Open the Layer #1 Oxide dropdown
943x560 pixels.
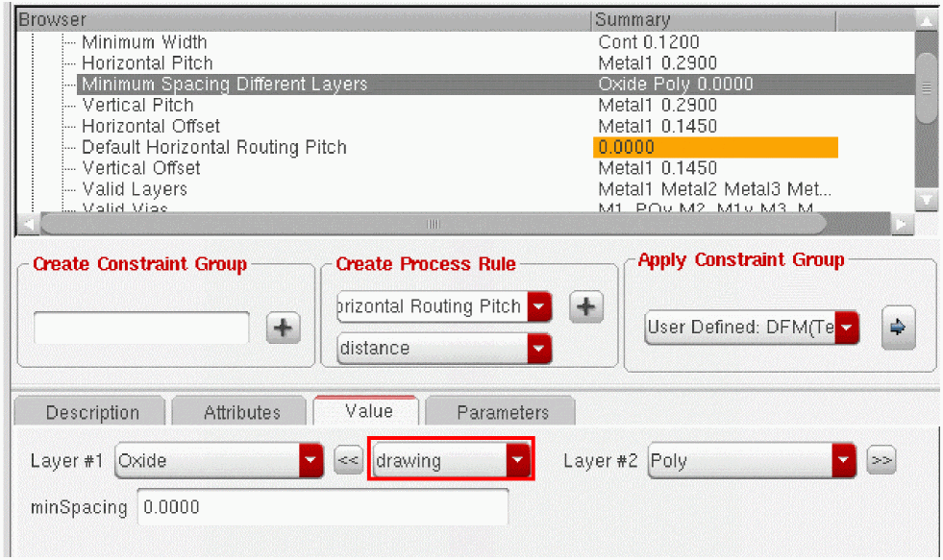tap(310, 461)
